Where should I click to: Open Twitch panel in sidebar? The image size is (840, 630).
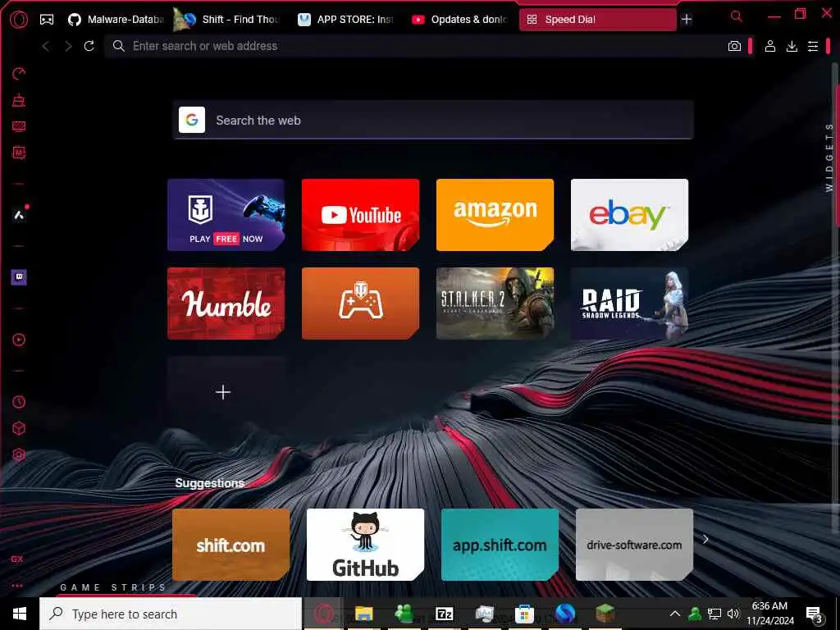click(x=19, y=277)
